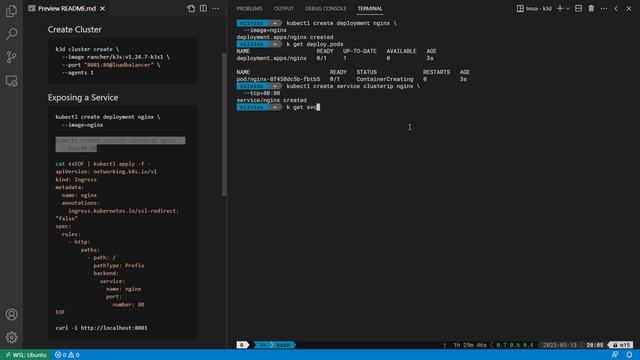Click the highlighted kubectl create service snippet

pos(120,144)
